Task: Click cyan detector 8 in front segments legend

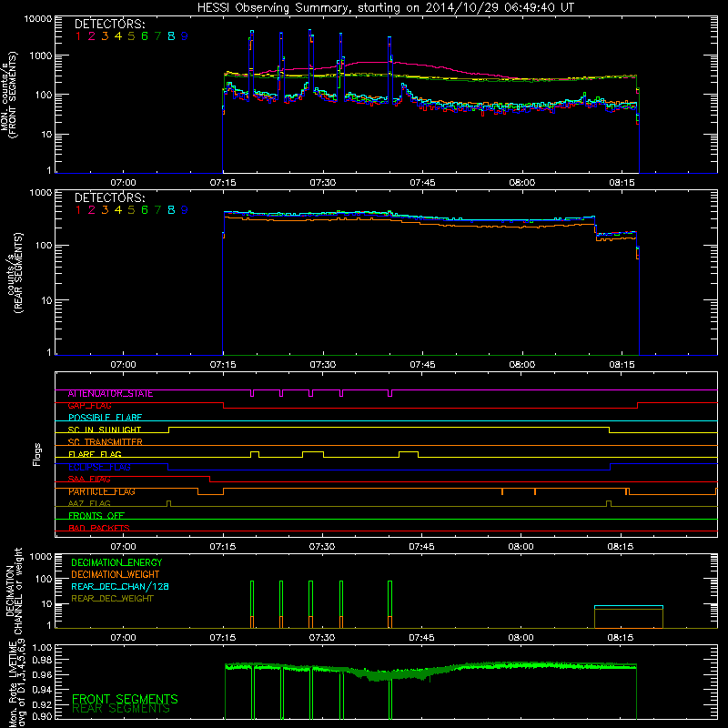Action: 171,36
